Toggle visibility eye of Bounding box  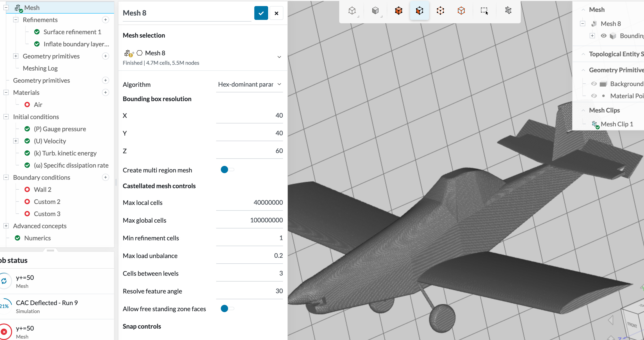603,36
